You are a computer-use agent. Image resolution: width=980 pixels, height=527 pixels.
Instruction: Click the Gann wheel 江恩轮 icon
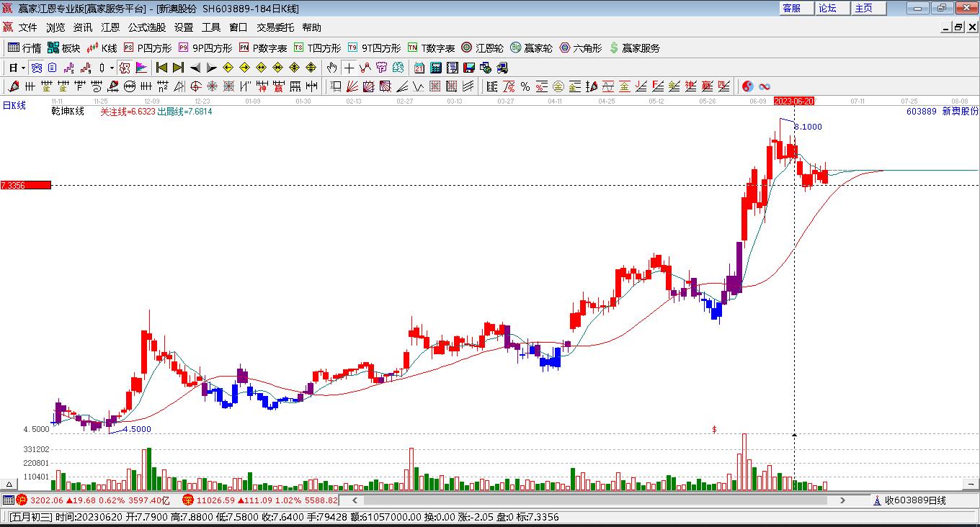467,48
